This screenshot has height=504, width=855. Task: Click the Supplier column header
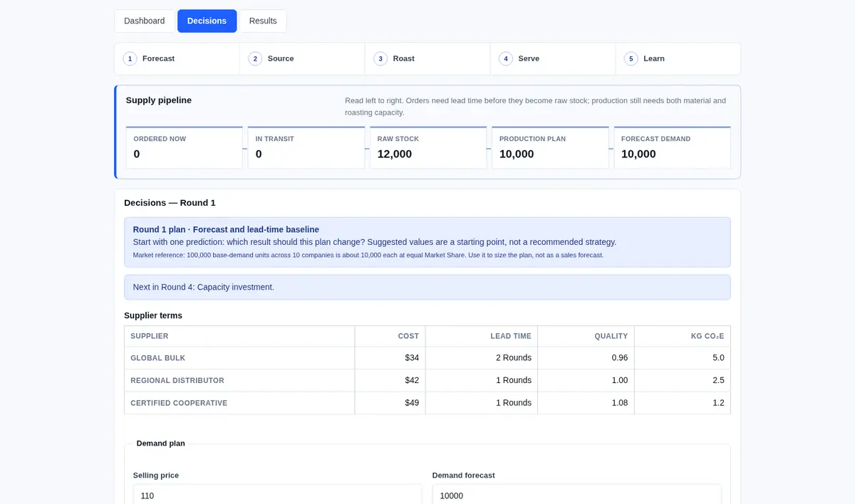click(239, 336)
